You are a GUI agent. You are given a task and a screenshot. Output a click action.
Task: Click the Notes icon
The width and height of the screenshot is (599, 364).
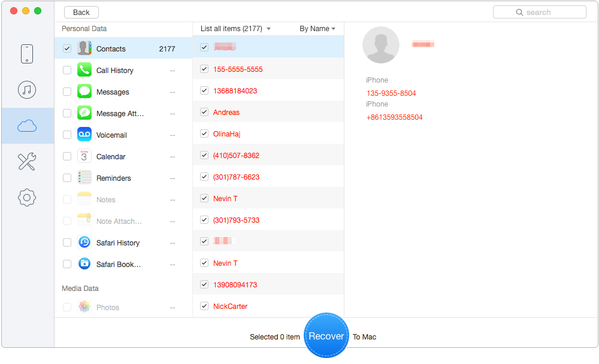[x=84, y=199]
